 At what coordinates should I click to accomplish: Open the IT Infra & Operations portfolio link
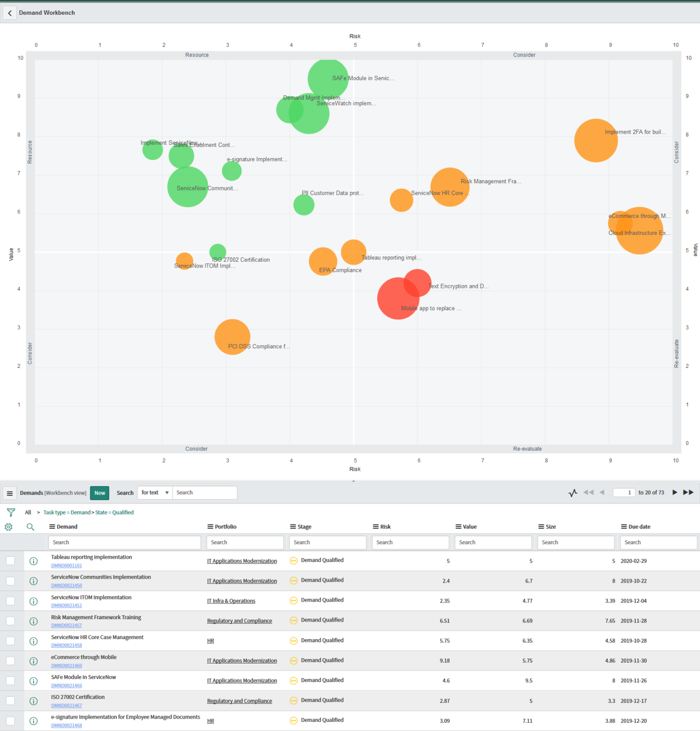point(231,601)
